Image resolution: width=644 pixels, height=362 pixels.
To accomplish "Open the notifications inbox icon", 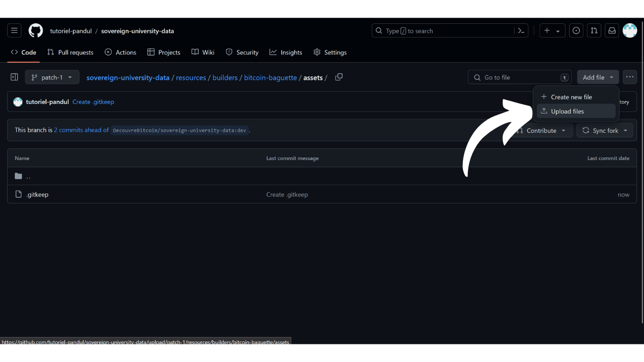I will [612, 31].
